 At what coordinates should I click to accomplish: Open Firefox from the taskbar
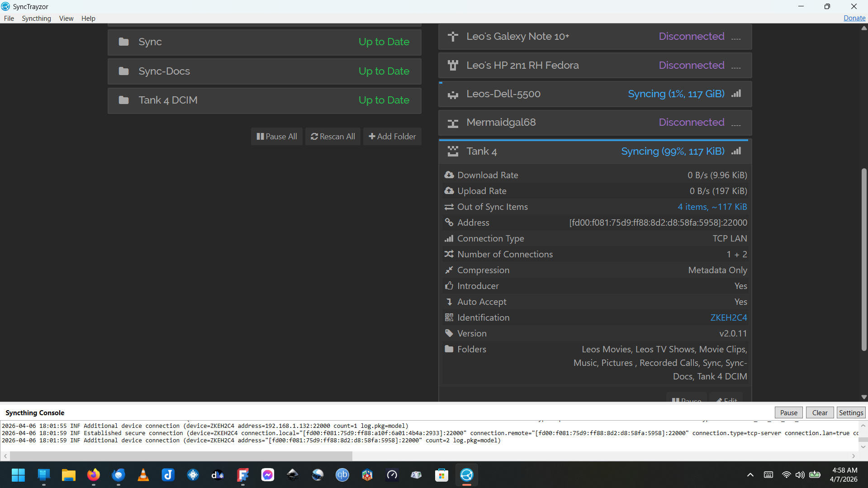pyautogui.click(x=94, y=475)
